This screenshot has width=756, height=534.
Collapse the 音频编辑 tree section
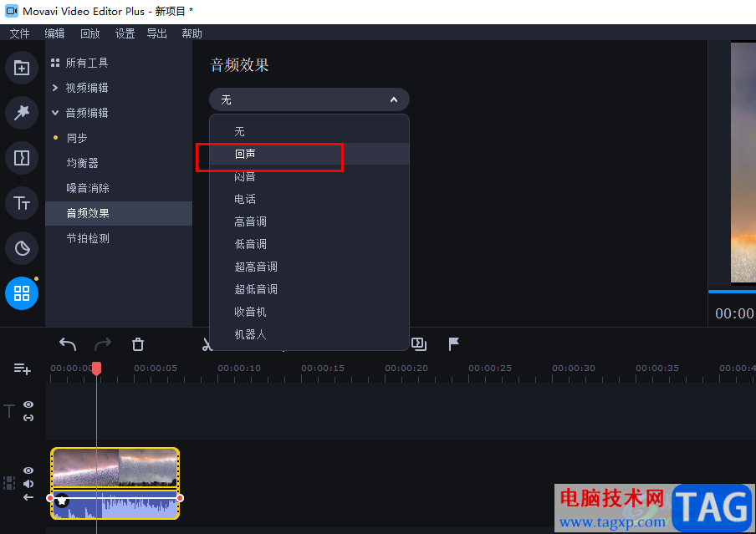(x=55, y=113)
